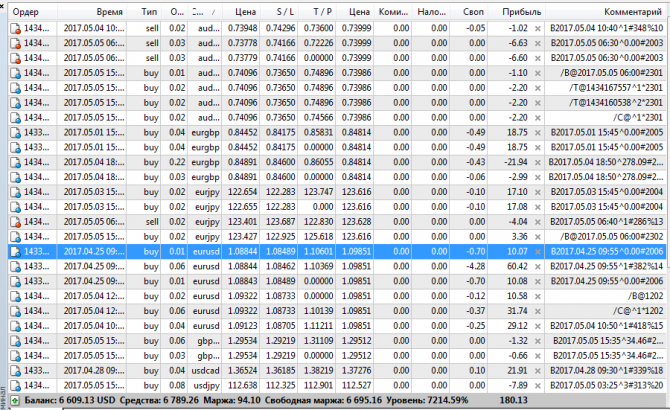Click order icon of eurusd 31.74 profit row

(x=16, y=311)
